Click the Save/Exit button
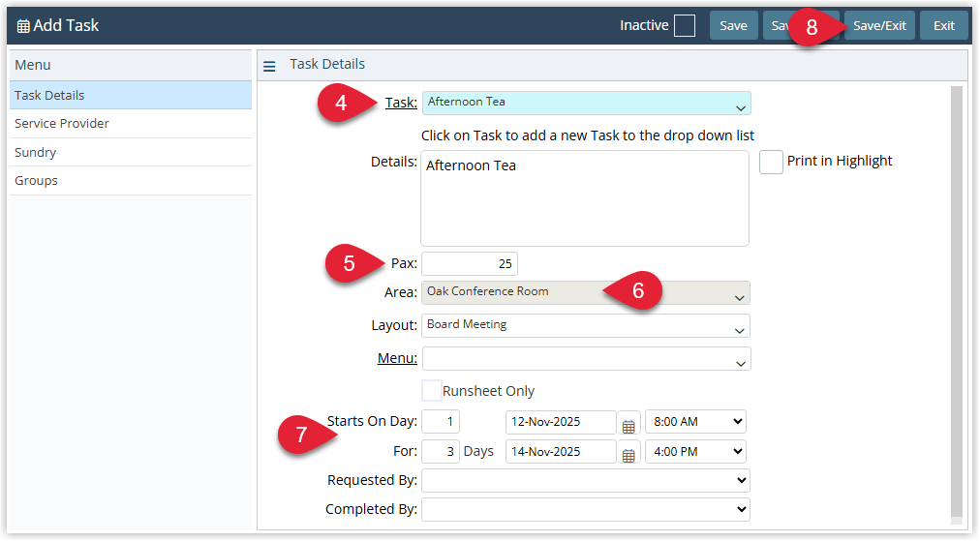 tap(879, 25)
